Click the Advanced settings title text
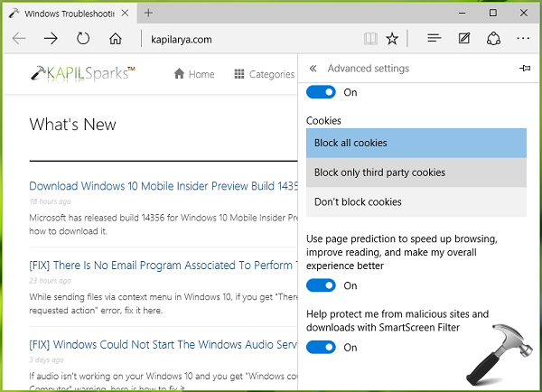Screen dimensions: 542x392 point(369,69)
